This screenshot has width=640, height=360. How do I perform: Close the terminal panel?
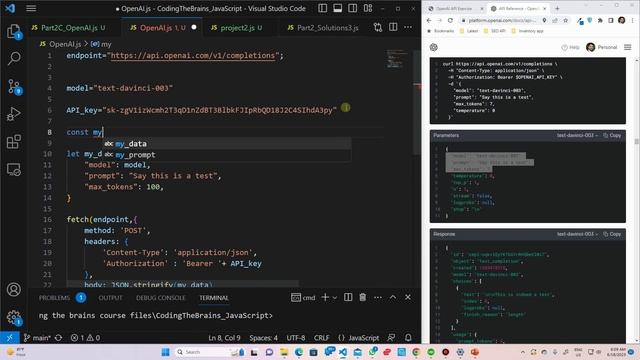[408, 297]
